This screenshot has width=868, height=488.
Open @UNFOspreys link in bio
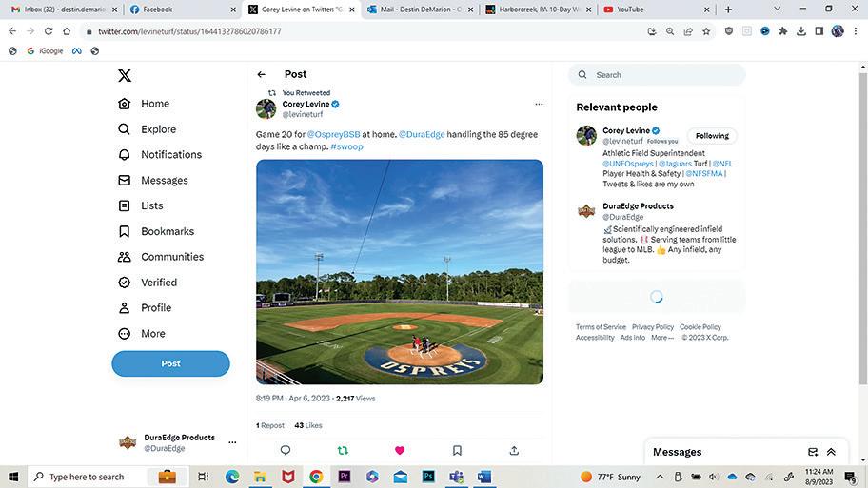[628, 164]
